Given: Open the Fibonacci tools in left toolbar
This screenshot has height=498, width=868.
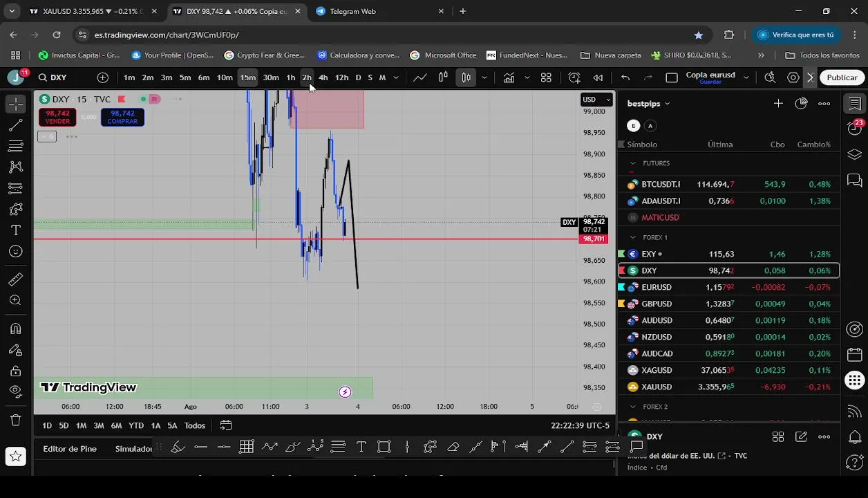Looking at the screenshot, I should click(16, 146).
